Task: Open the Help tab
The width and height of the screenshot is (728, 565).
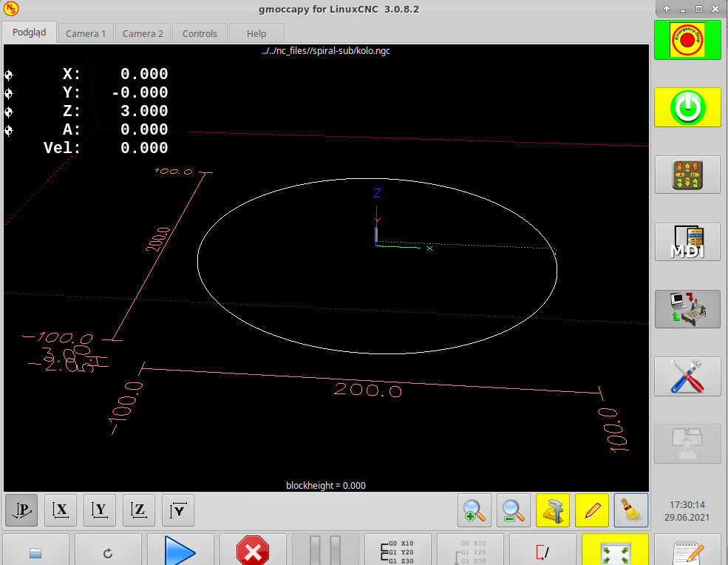Action: (x=256, y=33)
